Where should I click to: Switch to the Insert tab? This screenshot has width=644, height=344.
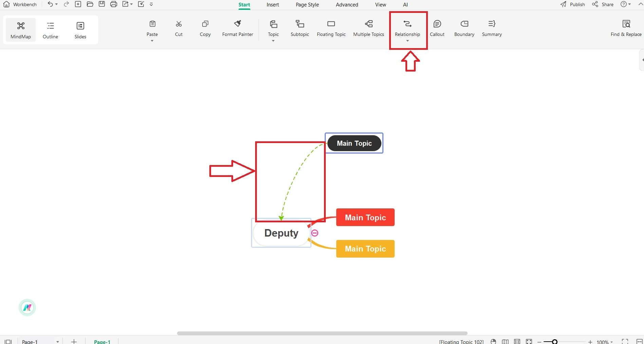tap(273, 5)
